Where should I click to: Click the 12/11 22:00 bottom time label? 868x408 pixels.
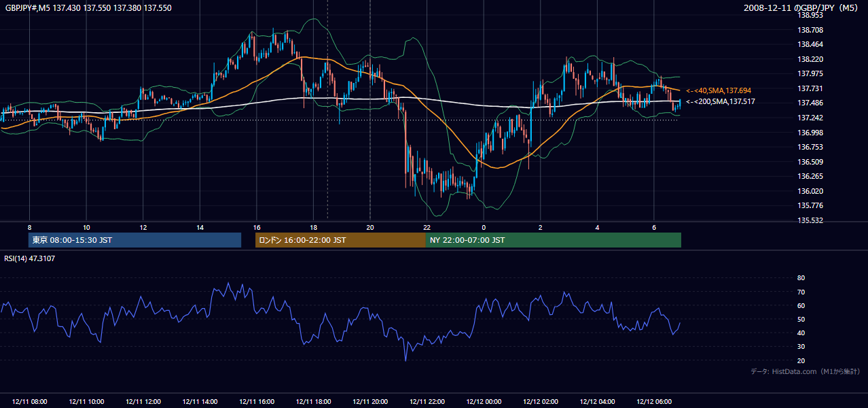(427, 402)
